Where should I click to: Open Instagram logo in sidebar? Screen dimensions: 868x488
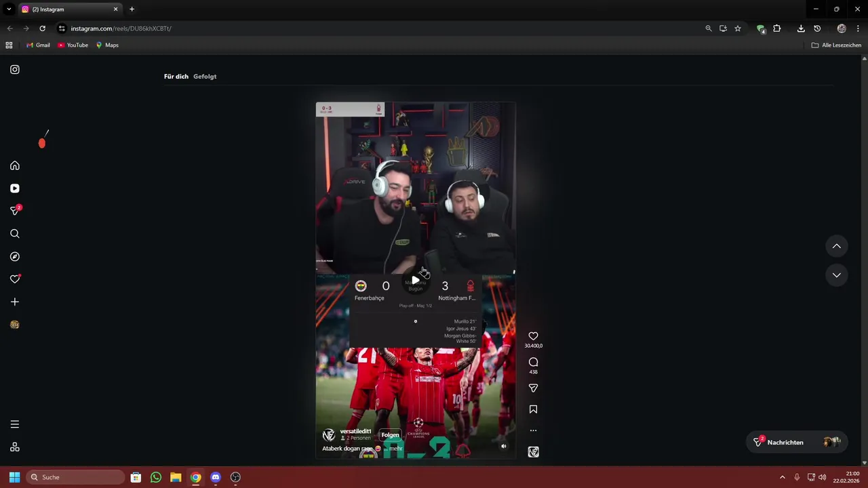(15, 69)
